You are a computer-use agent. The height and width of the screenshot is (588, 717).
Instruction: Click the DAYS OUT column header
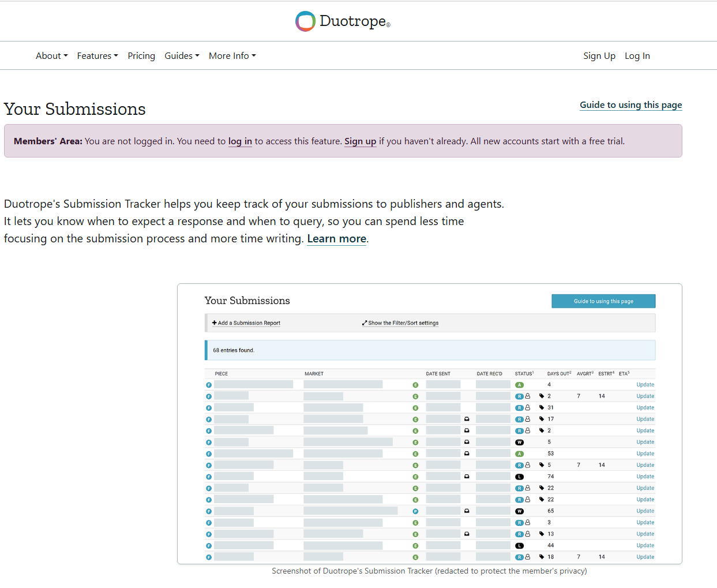point(560,374)
